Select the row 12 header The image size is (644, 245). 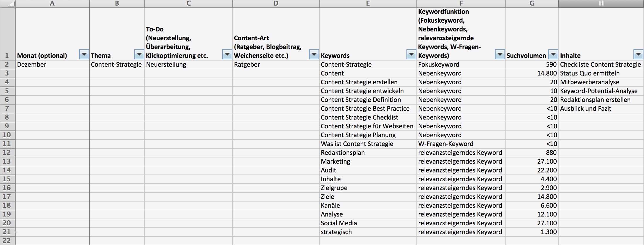7,153
